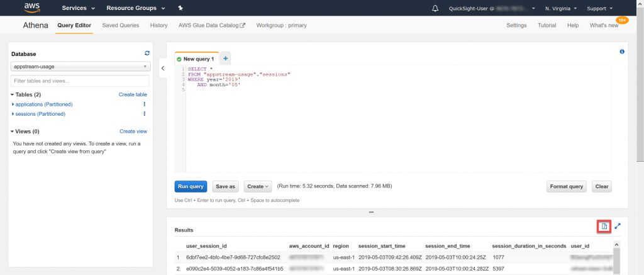Open the Help link

pos(573,25)
